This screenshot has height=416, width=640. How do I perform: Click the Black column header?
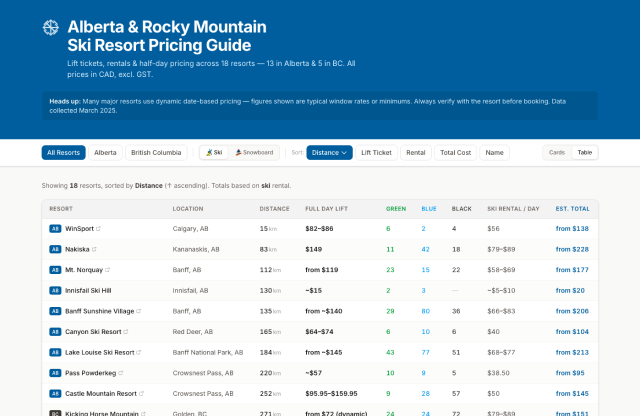pos(462,209)
